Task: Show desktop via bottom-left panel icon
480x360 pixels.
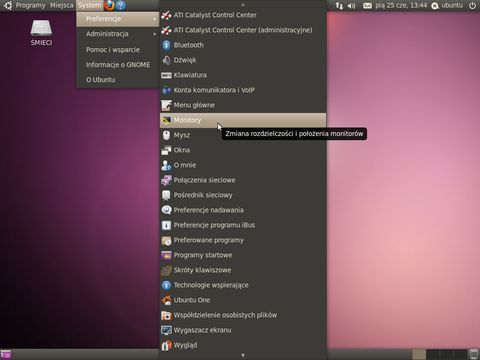Action: [x=6, y=354]
